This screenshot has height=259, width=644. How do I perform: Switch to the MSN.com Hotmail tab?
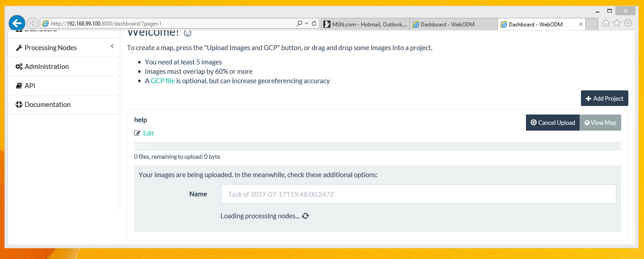(364, 24)
